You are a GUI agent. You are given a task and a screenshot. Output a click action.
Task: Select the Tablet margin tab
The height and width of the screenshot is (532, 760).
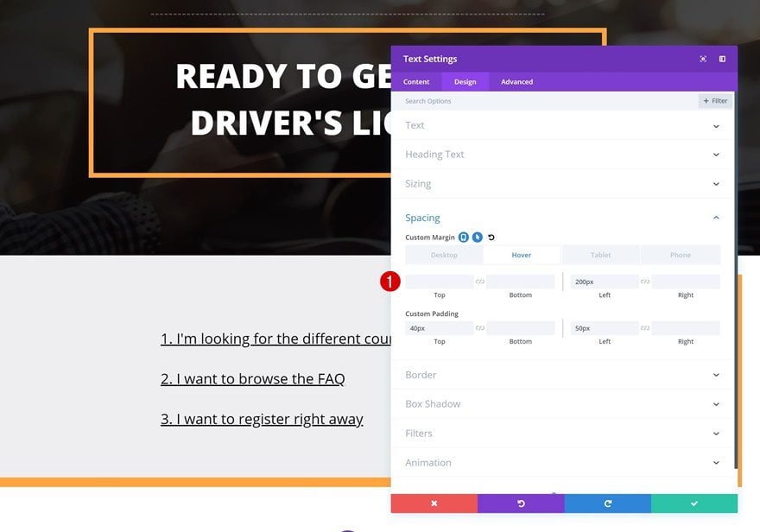pos(600,255)
